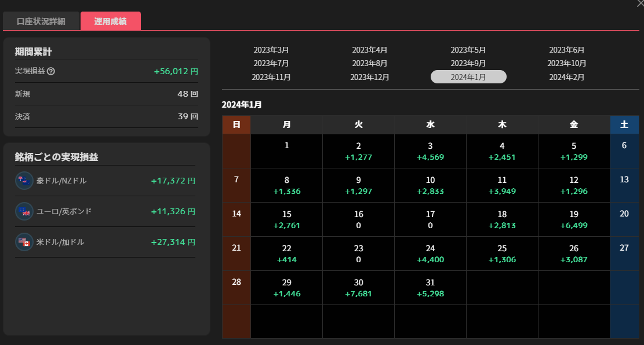This screenshot has height=345, width=644.
Task: Click calendar day 31 with +5,298
Action: (431, 288)
